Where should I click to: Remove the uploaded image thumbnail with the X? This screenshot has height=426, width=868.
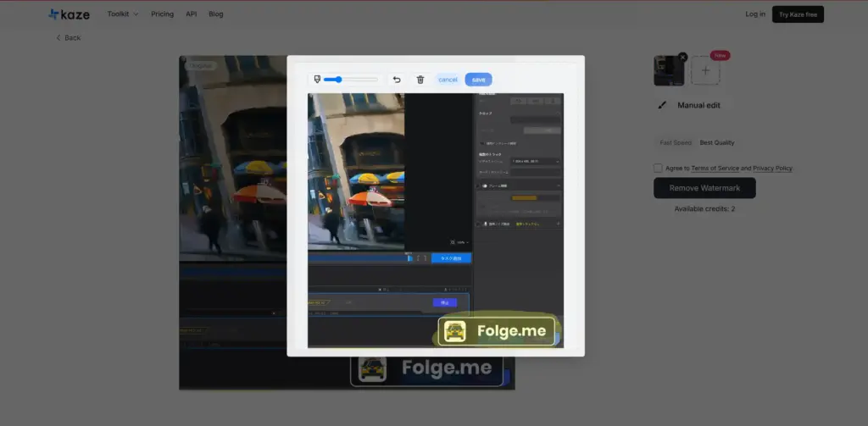point(682,57)
